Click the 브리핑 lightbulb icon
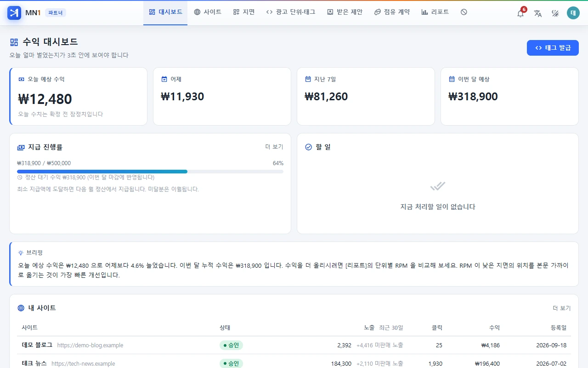Viewport: 588px width, 368px height. (21, 253)
